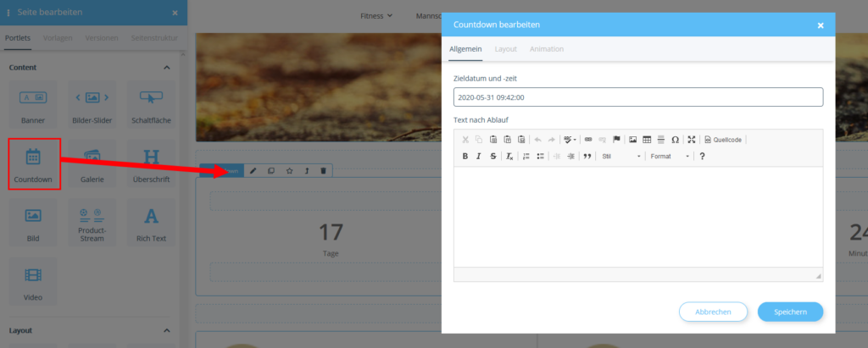Click the Undo arrow in editor

point(537,140)
